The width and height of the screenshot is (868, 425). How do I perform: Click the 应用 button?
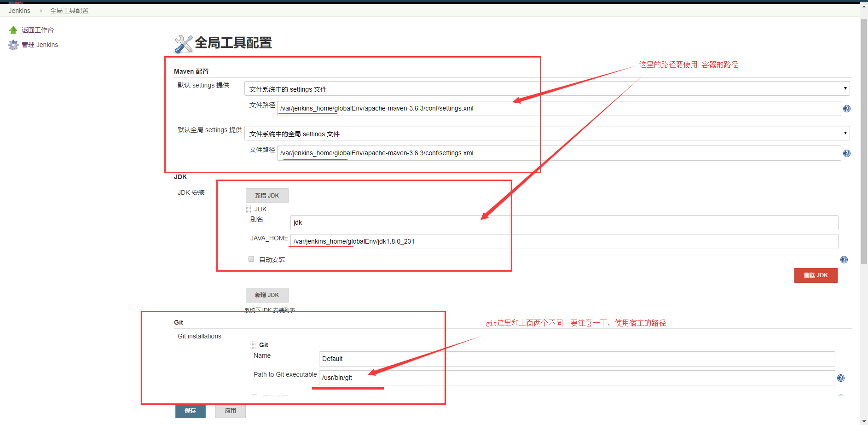[x=230, y=411]
